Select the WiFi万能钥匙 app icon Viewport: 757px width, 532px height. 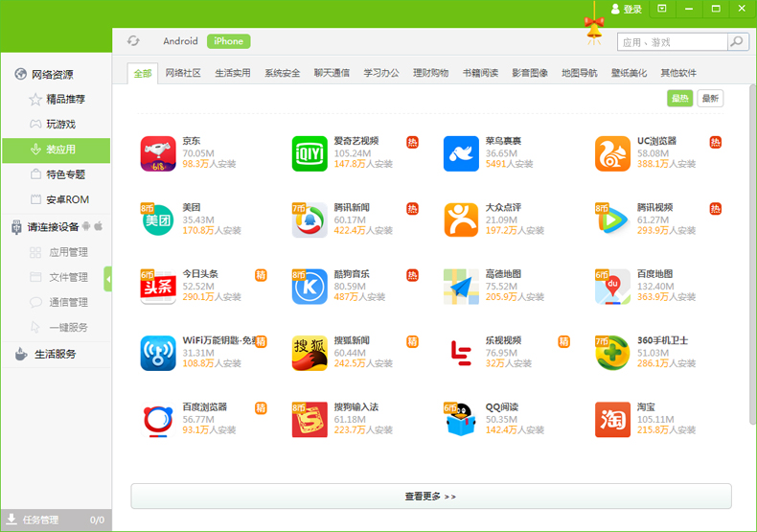[x=158, y=354]
